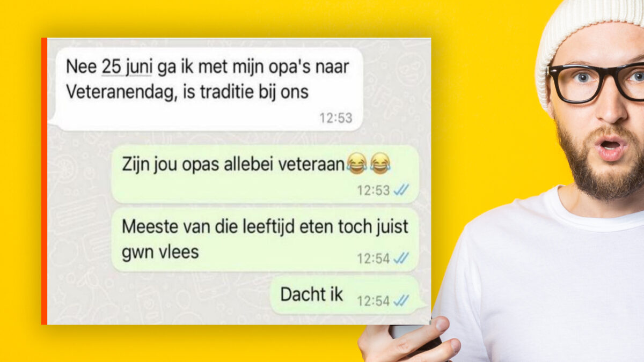Click the first laughing-crying emoji
The width and height of the screenshot is (644, 362).
[x=356, y=163]
